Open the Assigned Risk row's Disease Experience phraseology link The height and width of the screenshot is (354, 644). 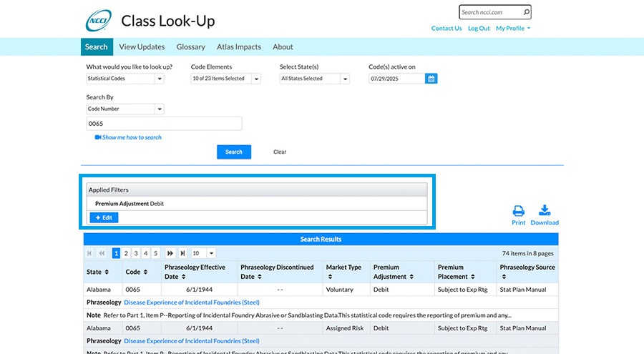tap(192, 341)
